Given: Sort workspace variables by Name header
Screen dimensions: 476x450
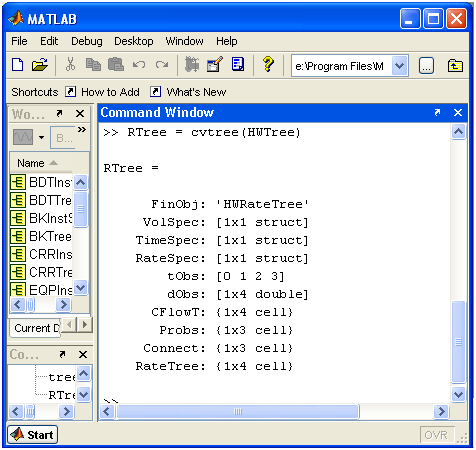Looking at the screenshot, I should [x=41, y=163].
